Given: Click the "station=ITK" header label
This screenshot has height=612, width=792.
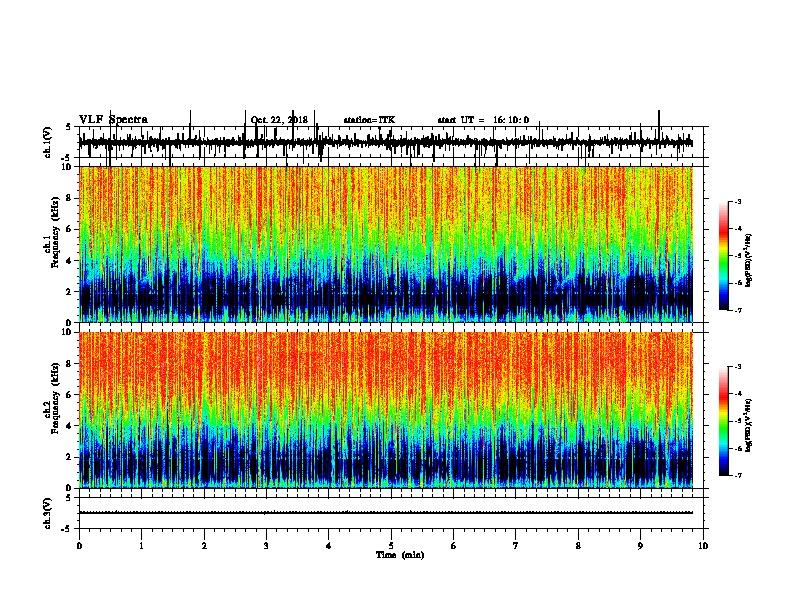Looking at the screenshot, I should click(369, 120).
